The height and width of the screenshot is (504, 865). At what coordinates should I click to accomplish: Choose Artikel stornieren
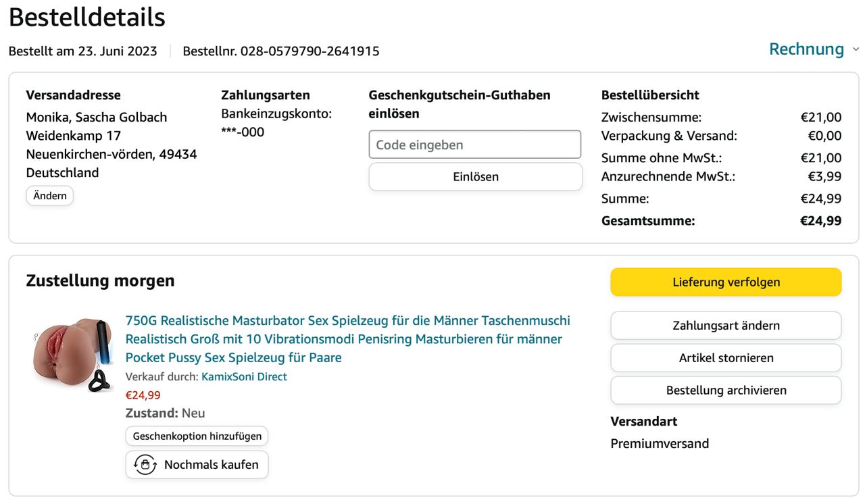(x=726, y=358)
